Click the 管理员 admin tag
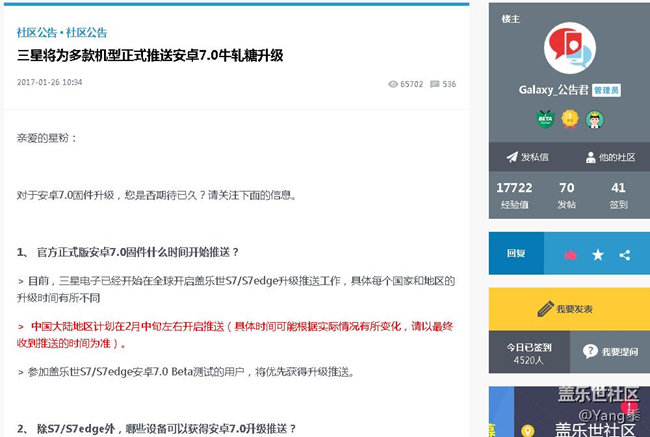The height and width of the screenshot is (437, 650). [x=606, y=90]
